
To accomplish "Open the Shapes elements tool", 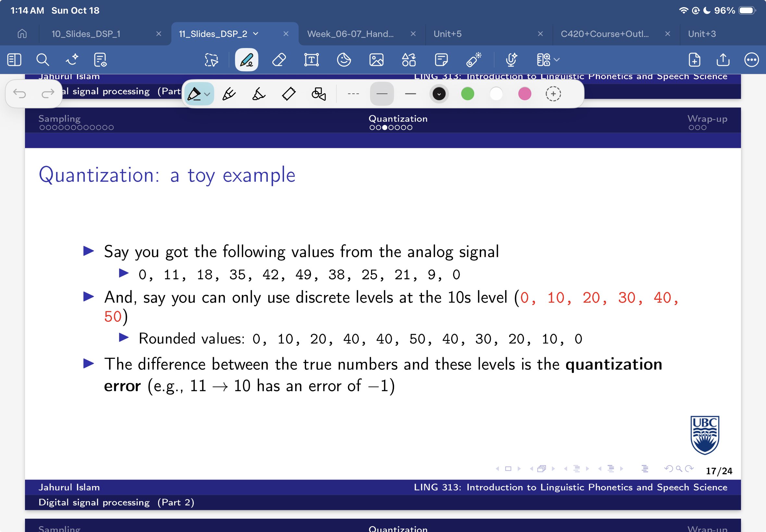I will (409, 60).
